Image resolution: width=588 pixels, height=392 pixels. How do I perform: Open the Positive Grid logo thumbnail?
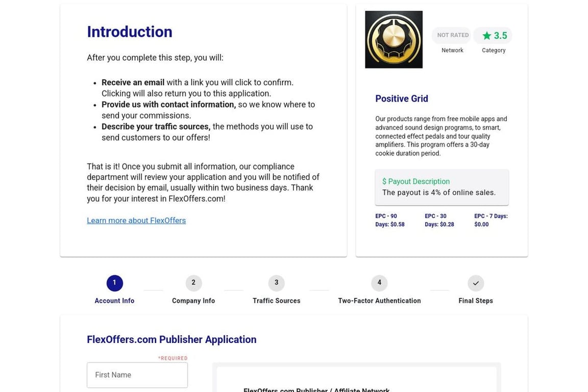click(394, 39)
